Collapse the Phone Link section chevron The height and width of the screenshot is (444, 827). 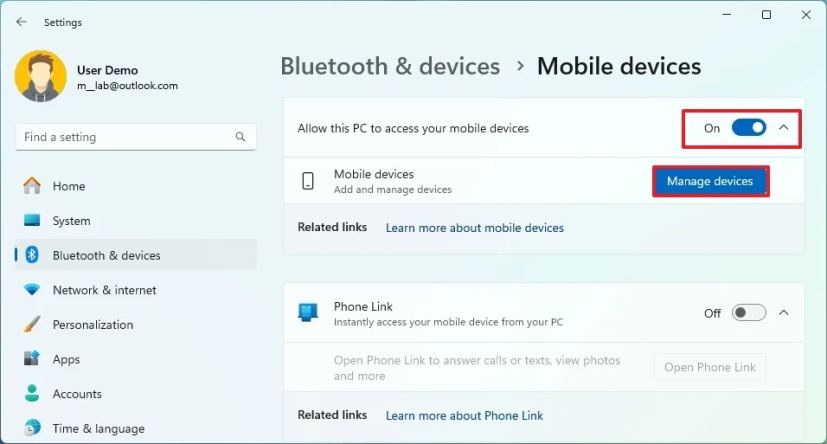[784, 313]
